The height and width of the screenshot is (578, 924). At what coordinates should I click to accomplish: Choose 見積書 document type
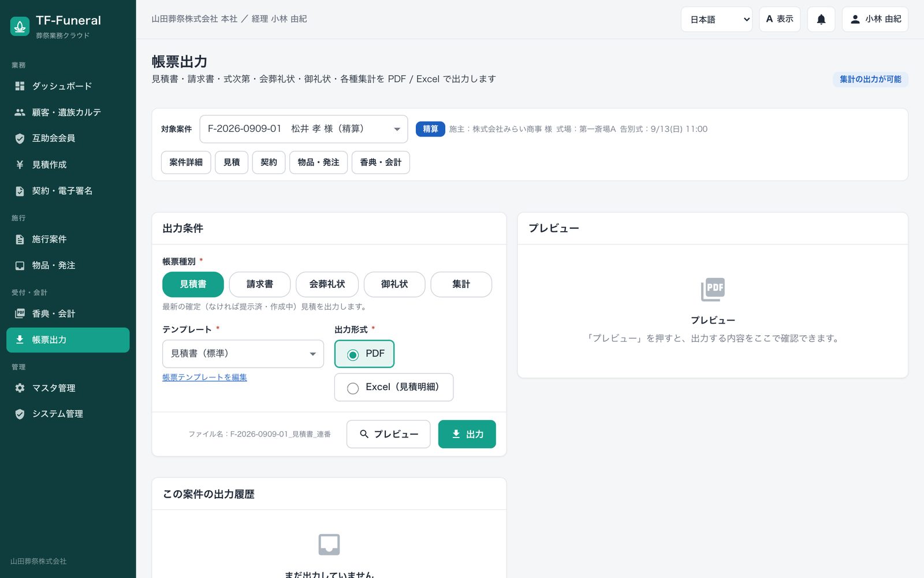[193, 284]
